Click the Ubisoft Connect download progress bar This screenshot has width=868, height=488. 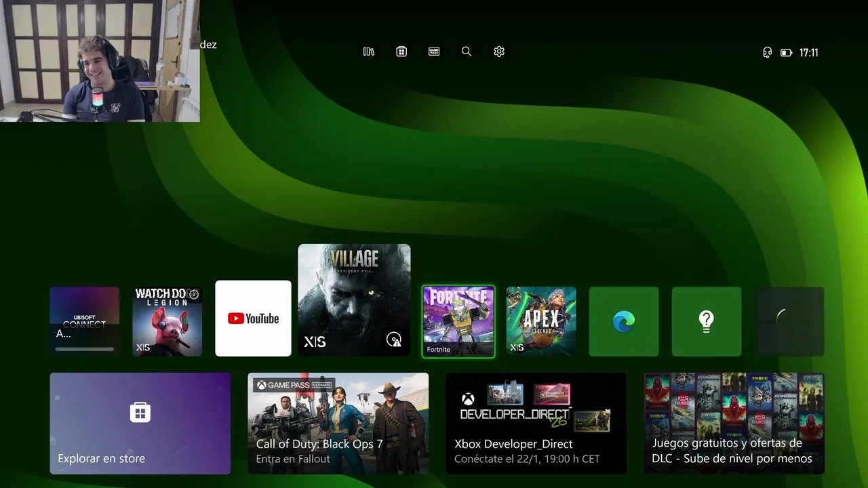pyautogui.click(x=85, y=349)
